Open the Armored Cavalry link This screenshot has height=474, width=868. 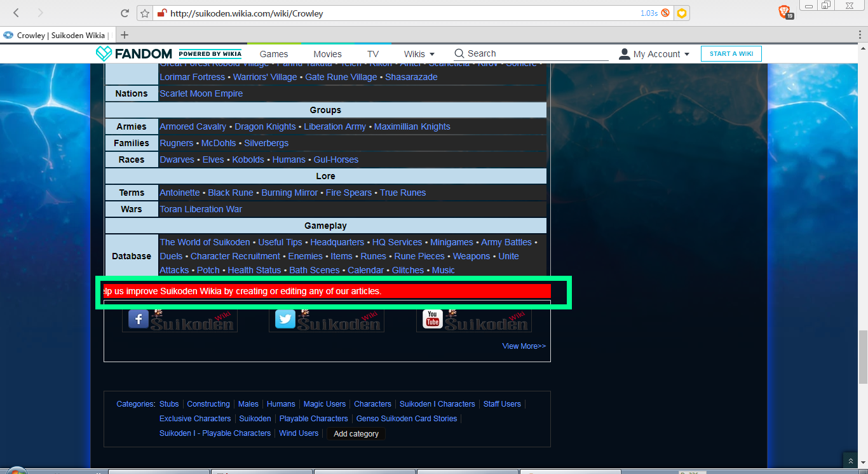[193, 126]
